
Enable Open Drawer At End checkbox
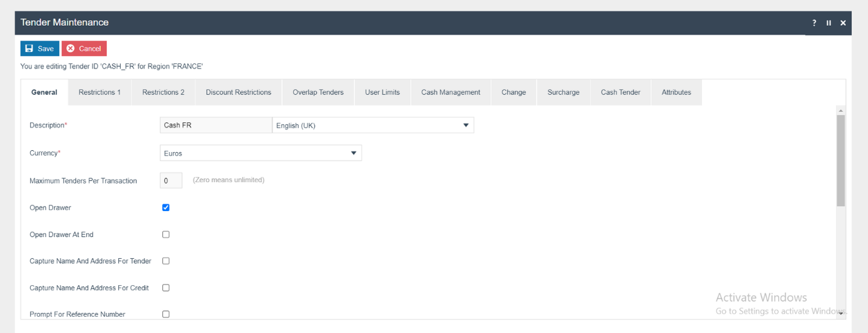coord(166,234)
